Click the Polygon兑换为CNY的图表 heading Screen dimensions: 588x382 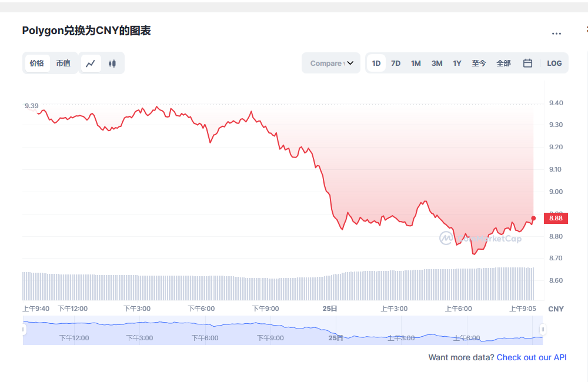[x=86, y=31]
